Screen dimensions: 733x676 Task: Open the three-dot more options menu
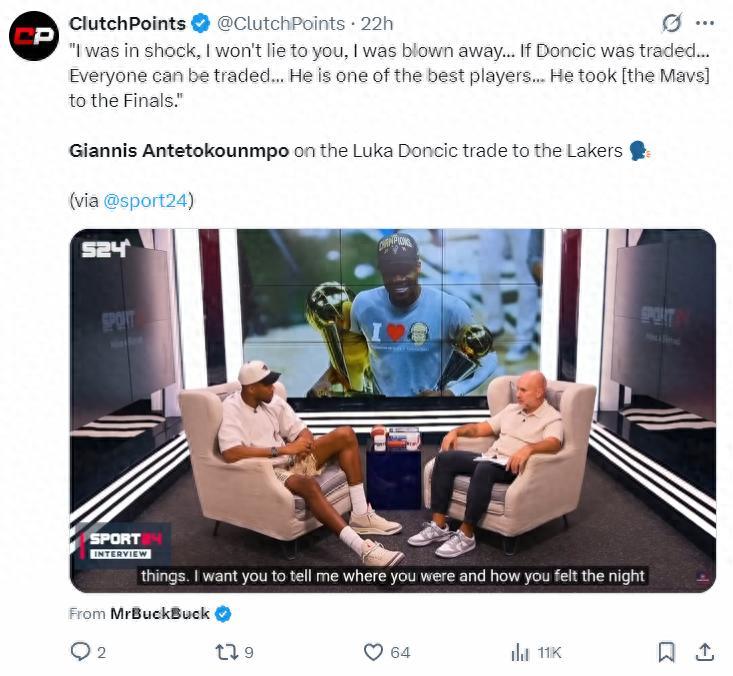pos(705,22)
